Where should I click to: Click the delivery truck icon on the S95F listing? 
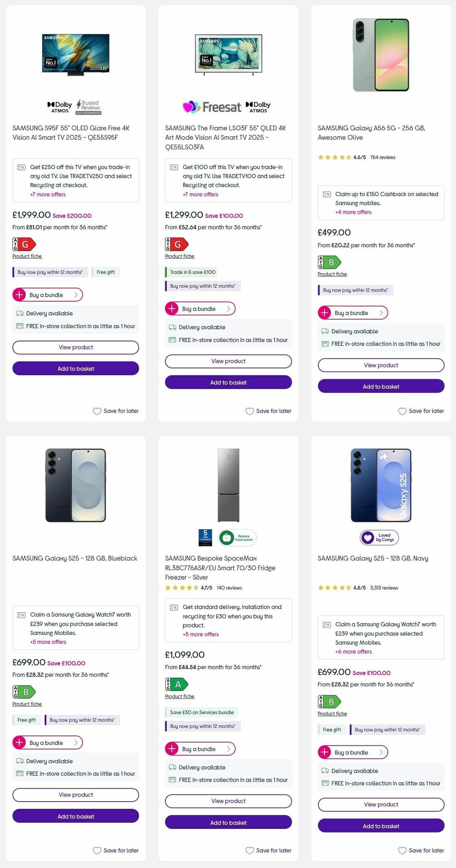(20, 313)
